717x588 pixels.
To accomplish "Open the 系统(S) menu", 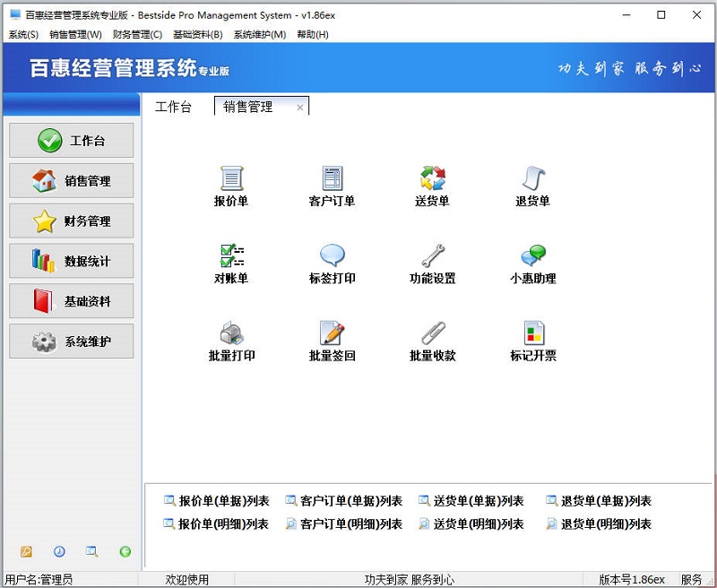I will pos(20,34).
